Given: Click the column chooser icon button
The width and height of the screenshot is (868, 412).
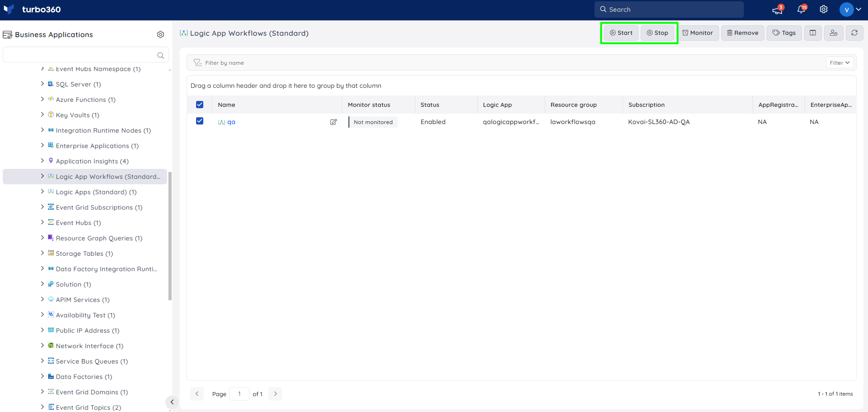Looking at the screenshot, I should click(813, 33).
